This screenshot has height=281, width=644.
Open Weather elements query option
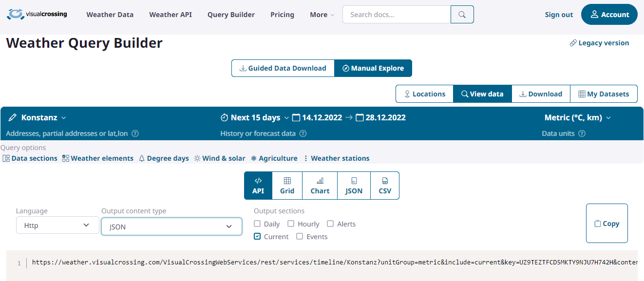(98, 158)
